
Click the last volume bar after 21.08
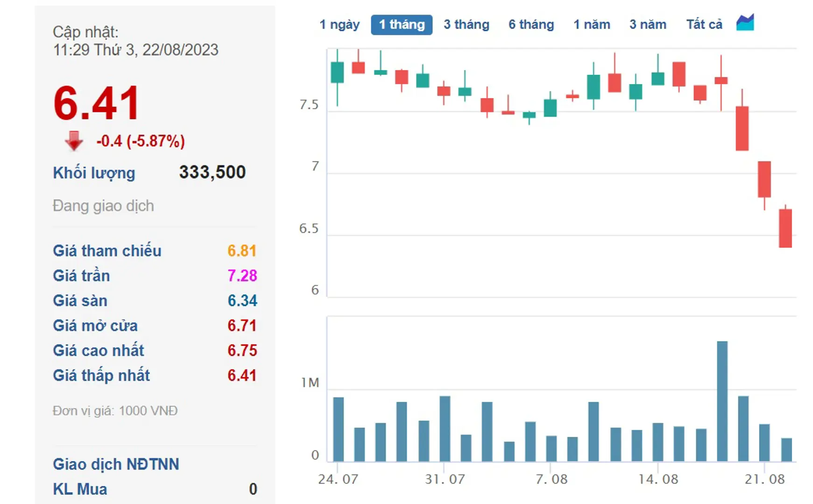click(x=786, y=450)
